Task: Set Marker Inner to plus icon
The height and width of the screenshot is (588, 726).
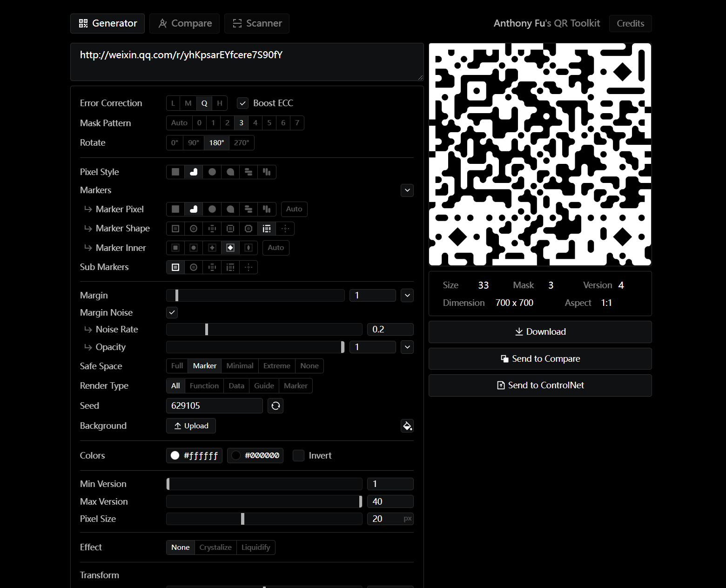Action: click(212, 248)
